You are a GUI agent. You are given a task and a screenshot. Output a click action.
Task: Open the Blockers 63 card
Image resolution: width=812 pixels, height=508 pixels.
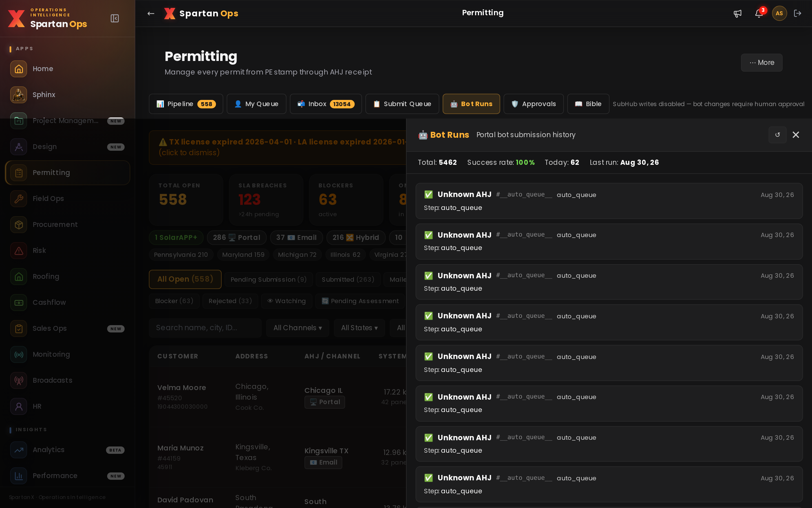point(346,200)
